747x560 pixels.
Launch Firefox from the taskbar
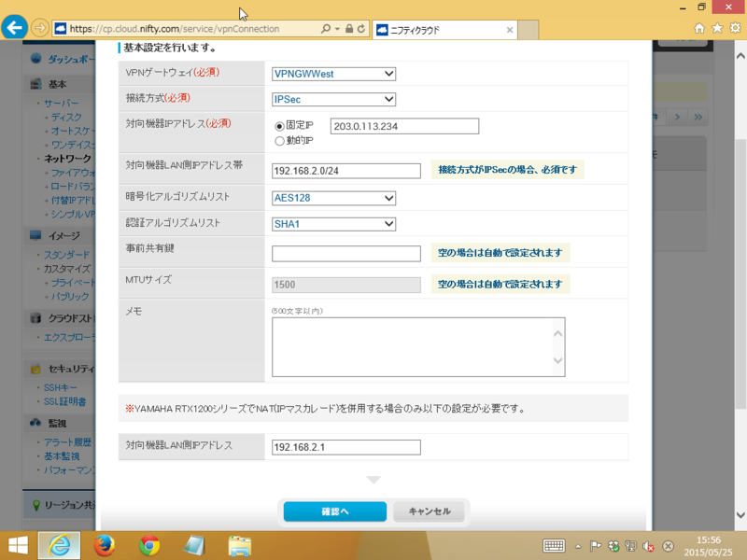coord(103,545)
